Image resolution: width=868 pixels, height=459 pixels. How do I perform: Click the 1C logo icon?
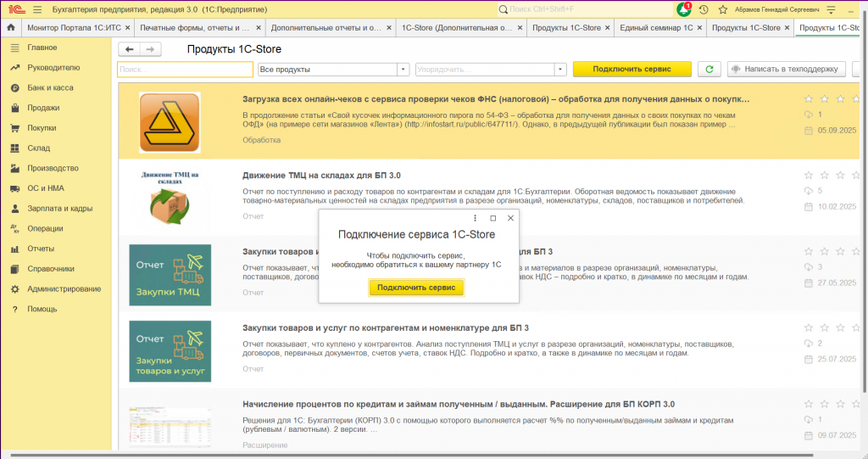click(17, 9)
